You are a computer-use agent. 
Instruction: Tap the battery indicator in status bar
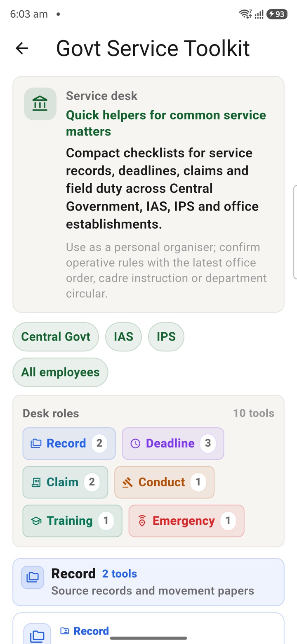276,14
